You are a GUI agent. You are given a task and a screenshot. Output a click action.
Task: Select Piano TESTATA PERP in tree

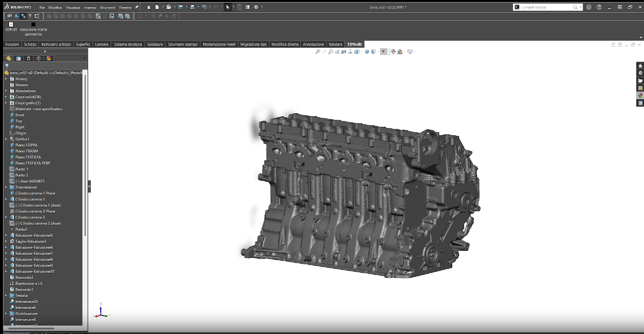pos(33,163)
